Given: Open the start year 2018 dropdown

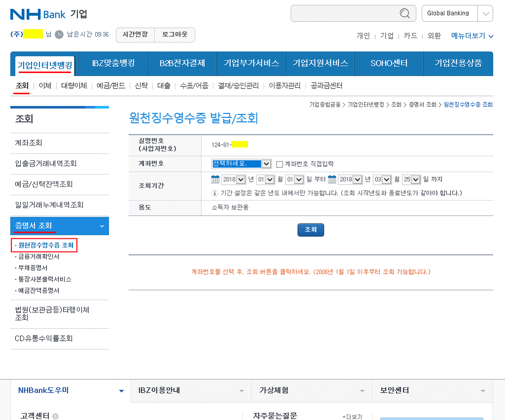Looking at the screenshot, I should pyautogui.click(x=234, y=180).
